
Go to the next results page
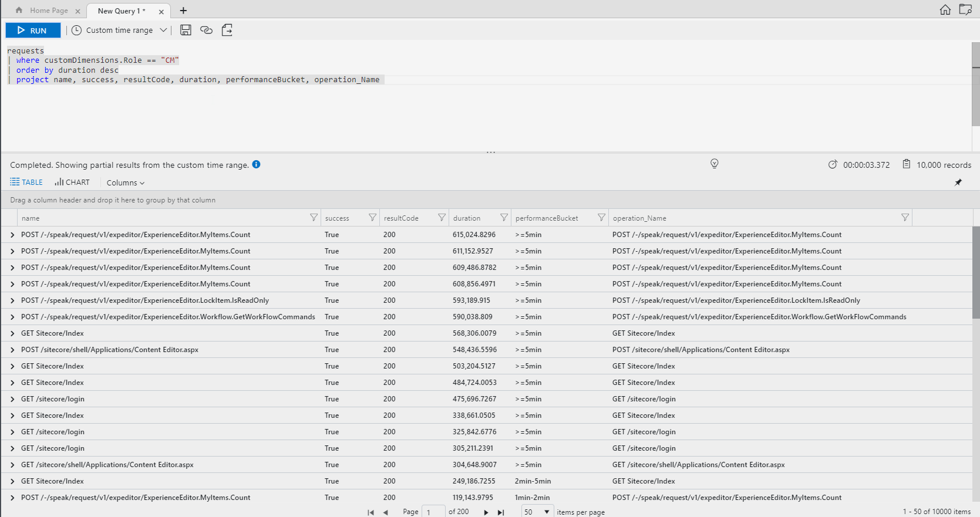tap(486, 512)
